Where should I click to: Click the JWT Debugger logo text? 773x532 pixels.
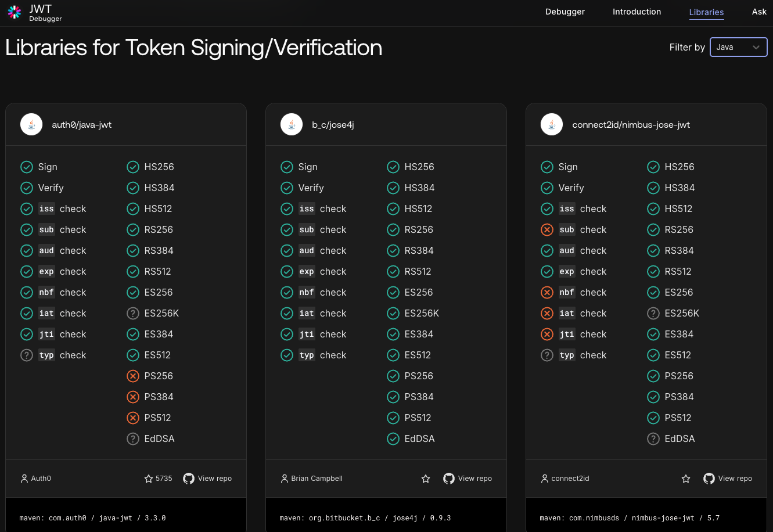[x=45, y=13]
